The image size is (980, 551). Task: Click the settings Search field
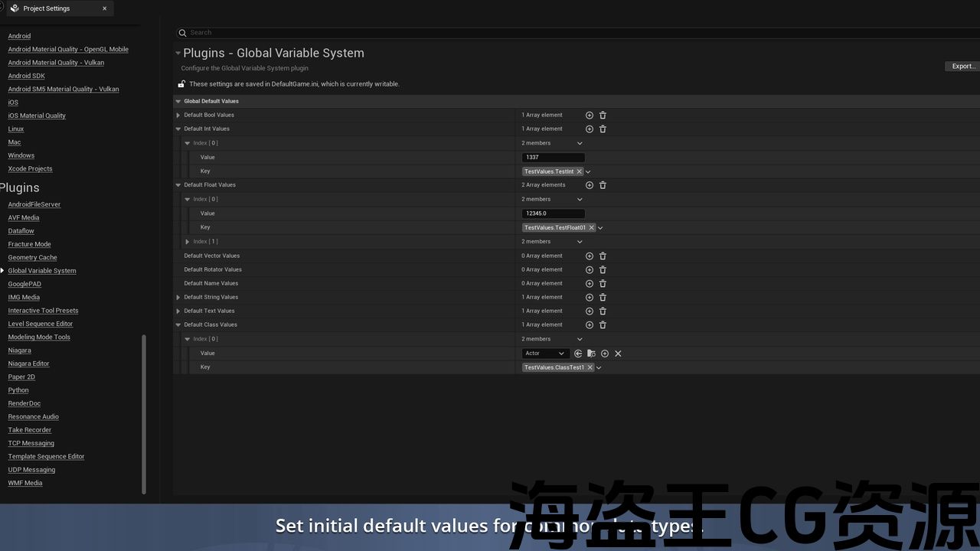point(536,33)
